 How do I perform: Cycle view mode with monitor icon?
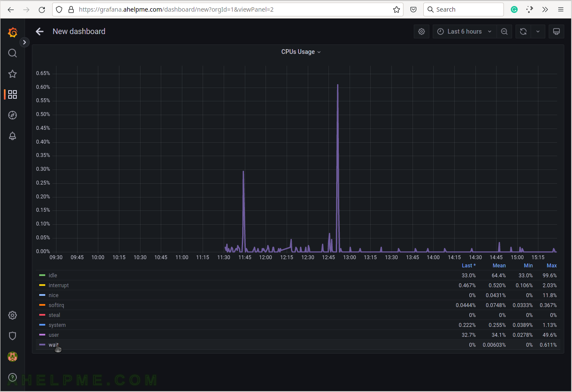click(556, 31)
